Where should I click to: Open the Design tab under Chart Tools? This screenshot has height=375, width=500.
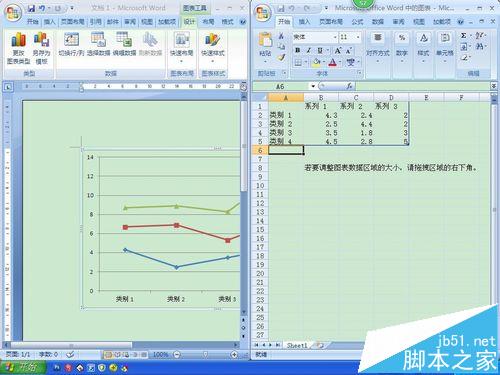(x=189, y=22)
